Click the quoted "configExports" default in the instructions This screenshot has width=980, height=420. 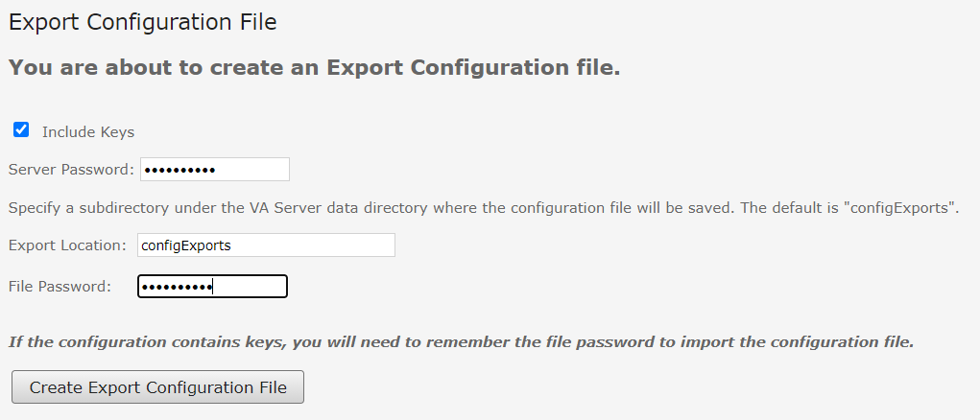(904, 207)
